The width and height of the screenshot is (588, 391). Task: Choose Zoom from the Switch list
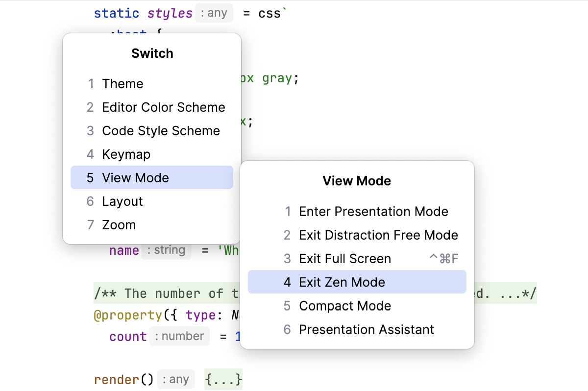119,225
